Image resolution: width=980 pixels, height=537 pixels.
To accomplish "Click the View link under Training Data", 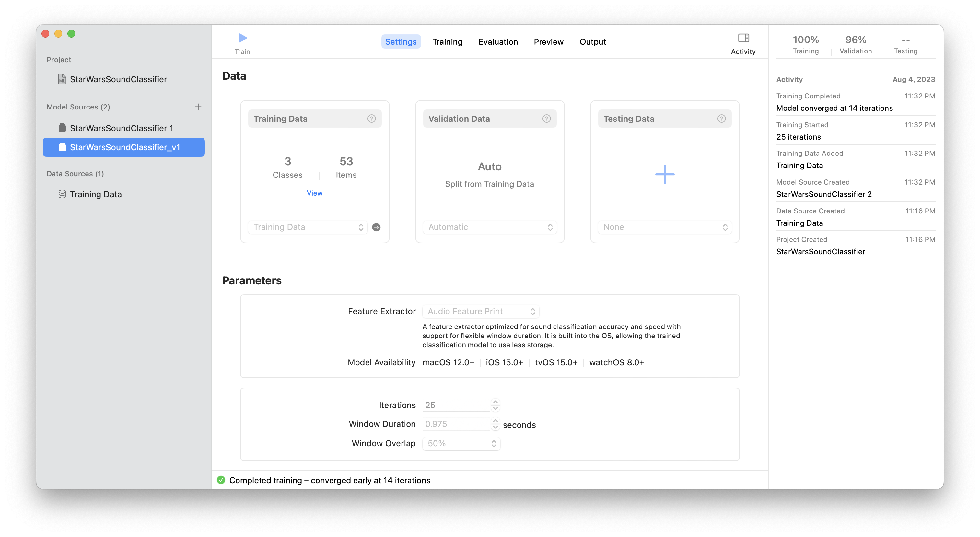I will (x=314, y=193).
